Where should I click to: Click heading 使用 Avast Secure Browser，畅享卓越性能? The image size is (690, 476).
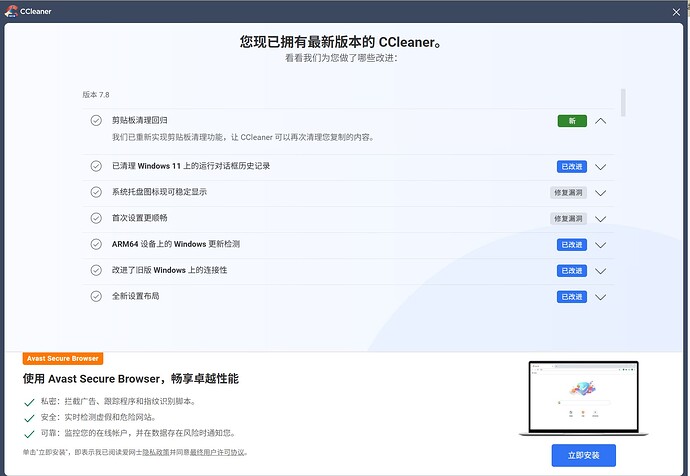point(131,379)
